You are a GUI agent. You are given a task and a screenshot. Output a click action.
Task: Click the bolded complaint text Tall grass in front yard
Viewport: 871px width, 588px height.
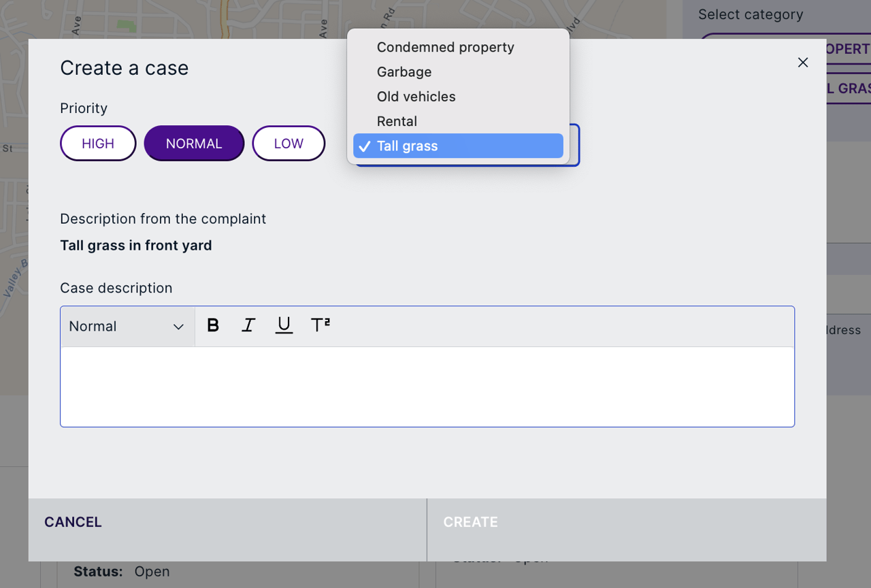coord(135,245)
